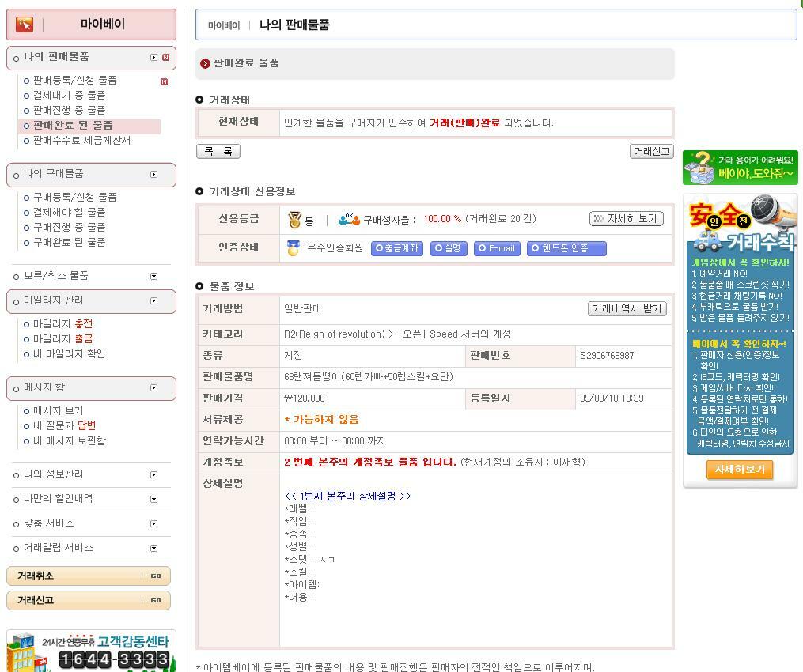Expand the 맞춤 서비스 section
The height and width of the screenshot is (672, 803).
pyautogui.click(x=153, y=523)
